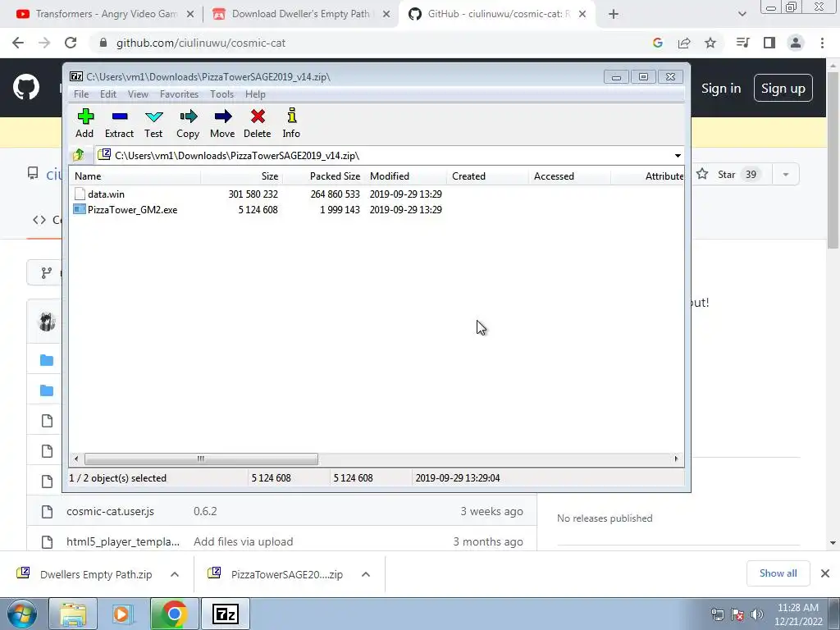Open Windows Explorer from the taskbar
Screen dimensions: 840x630
click(73, 614)
